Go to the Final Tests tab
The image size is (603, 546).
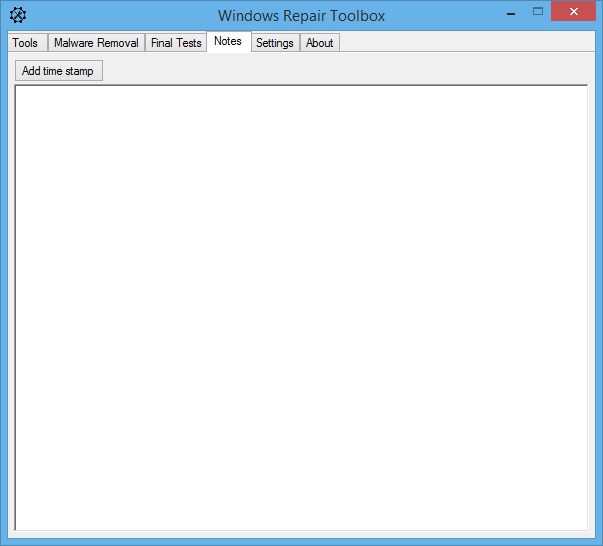[176, 43]
